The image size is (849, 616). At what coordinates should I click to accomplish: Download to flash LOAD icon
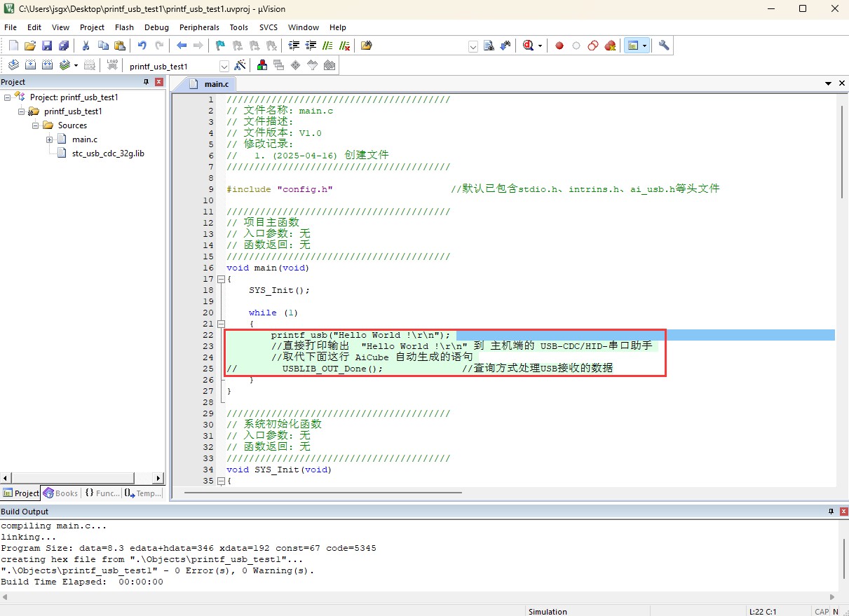coord(112,65)
